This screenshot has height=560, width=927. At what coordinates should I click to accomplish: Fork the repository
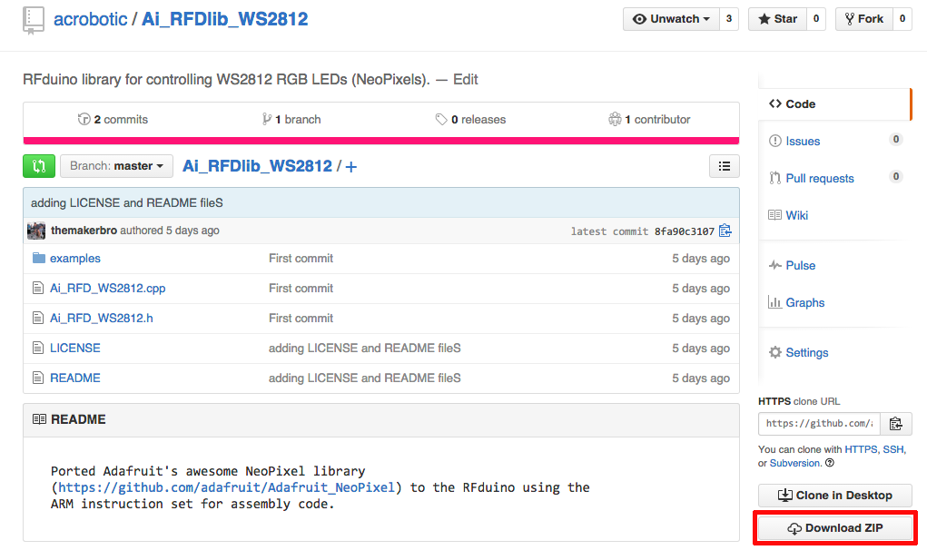tap(863, 19)
